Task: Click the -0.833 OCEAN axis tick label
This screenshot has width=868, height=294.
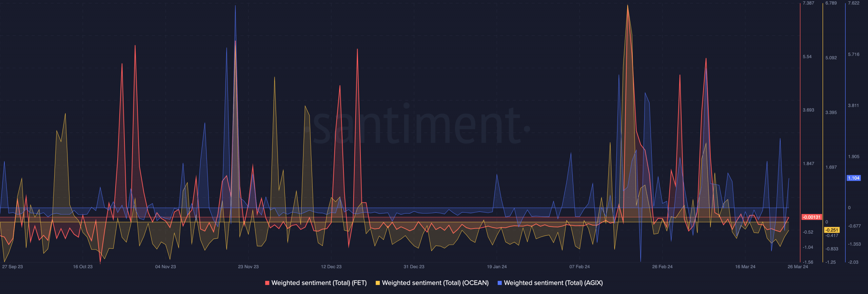Action: [832, 249]
